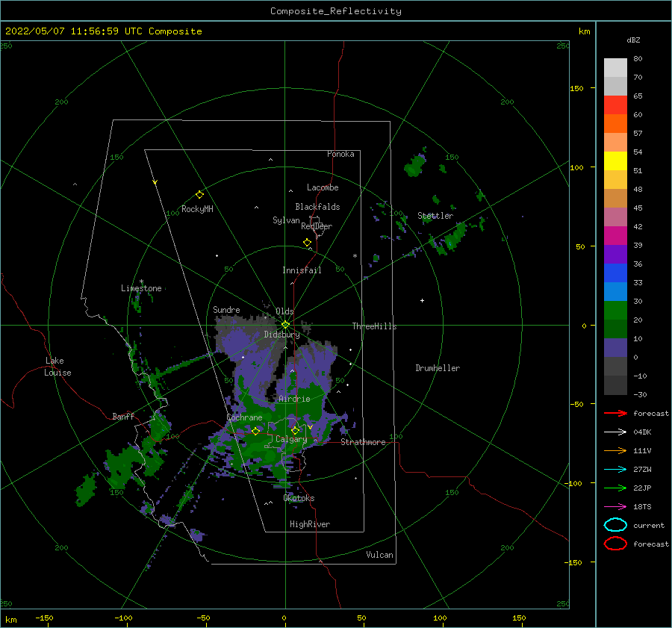Click the magenta 18TS arrow icon

click(615, 507)
